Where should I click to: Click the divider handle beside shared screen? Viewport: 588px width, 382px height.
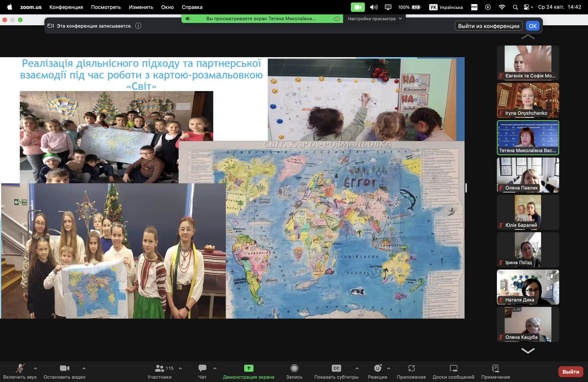[x=466, y=188]
